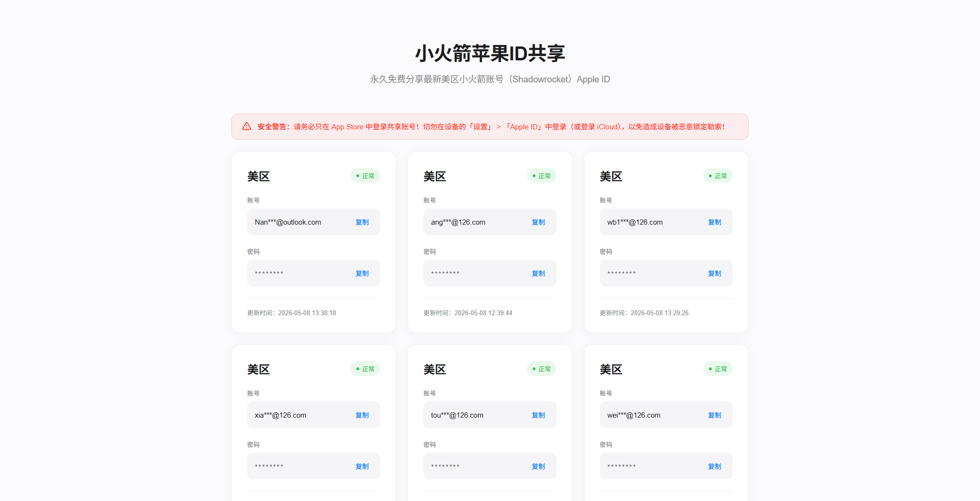Click update time 2026-05-08 12:39:44

(468, 313)
